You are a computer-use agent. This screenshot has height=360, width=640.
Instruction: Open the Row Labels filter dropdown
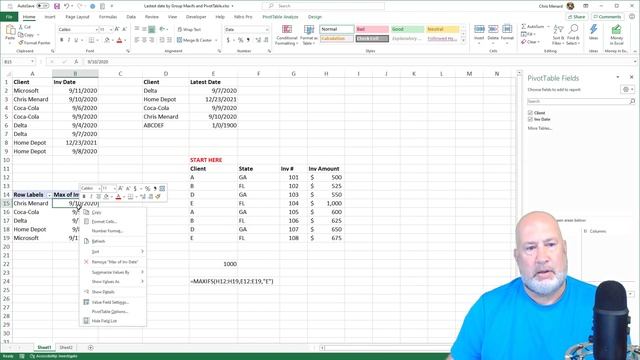click(49, 195)
